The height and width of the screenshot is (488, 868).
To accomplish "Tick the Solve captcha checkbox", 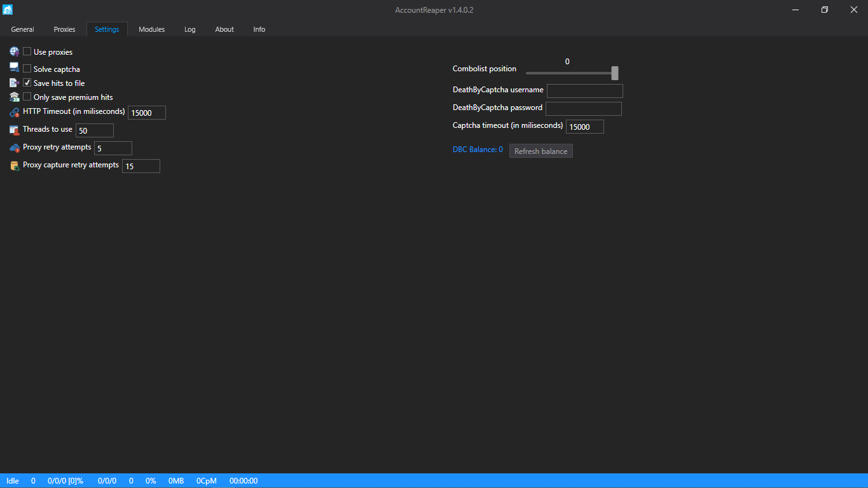I will tap(27, 69).
